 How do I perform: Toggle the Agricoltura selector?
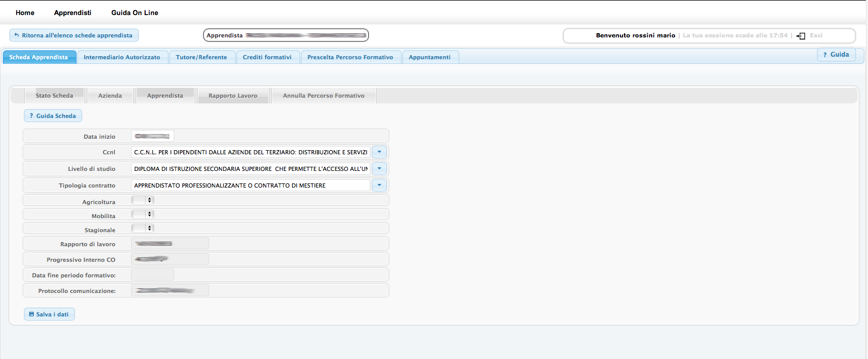pos(143,200)
